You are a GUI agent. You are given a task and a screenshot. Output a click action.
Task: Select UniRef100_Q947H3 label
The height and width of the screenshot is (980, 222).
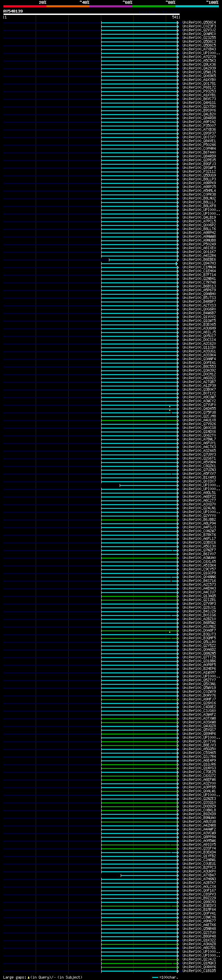pyautogui.click(x=199, y=263)
